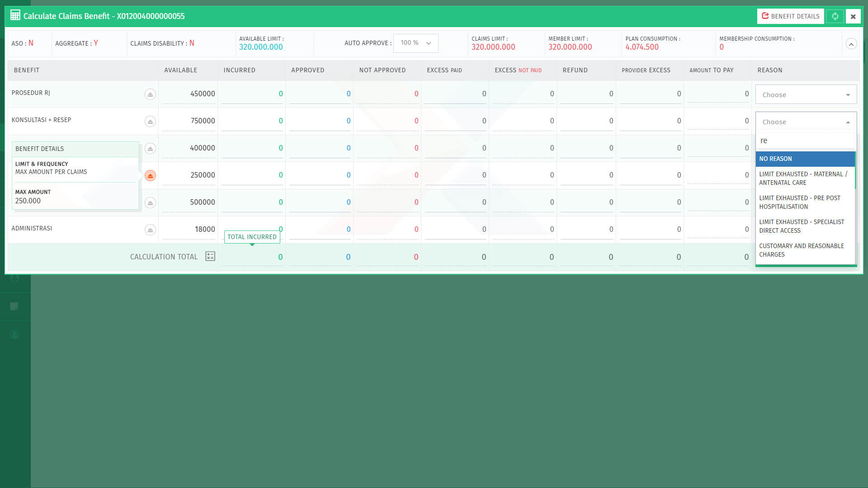Select CUSTOMARY AND REASONABLE CHARGES option

tap(805, 250)
